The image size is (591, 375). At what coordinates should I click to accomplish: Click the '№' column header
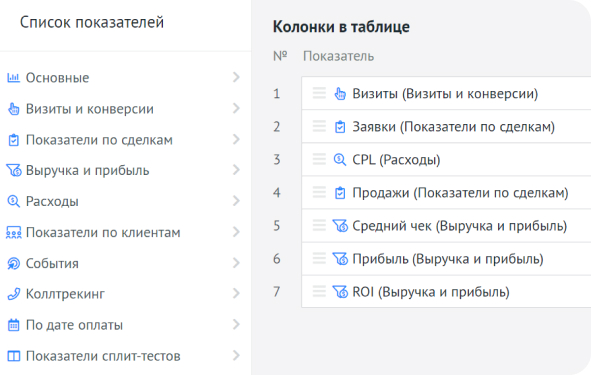pyautogui.click(x=280, y=56)
